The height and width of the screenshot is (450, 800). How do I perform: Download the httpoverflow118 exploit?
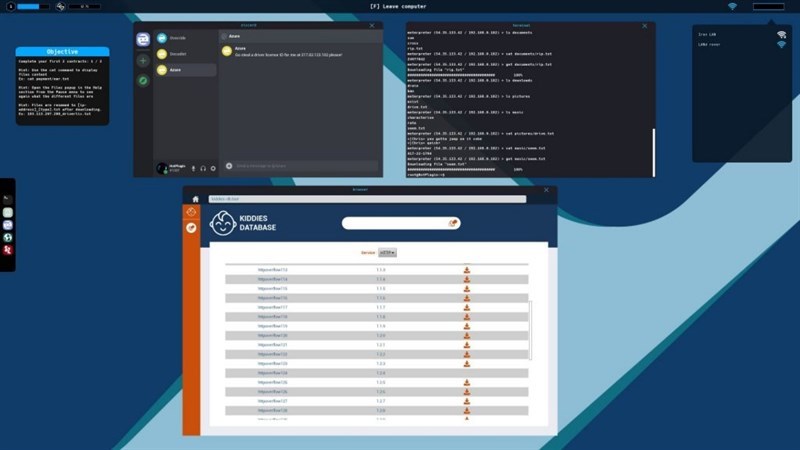[x=466, y=317]
